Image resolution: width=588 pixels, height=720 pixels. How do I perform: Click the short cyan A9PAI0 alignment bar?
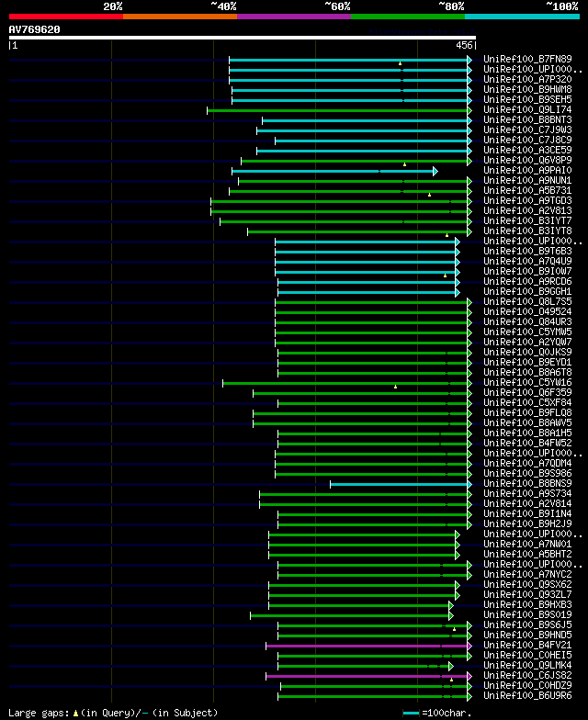click(334, 171)
